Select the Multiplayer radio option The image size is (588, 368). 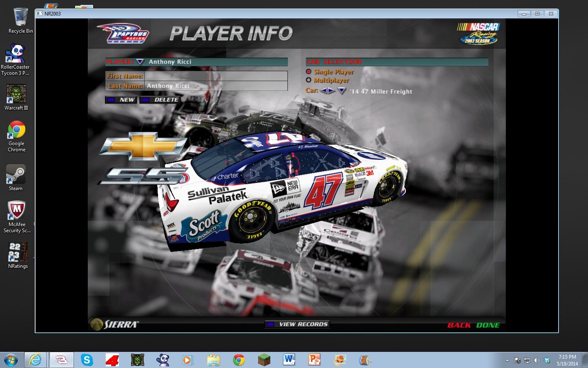click(309, 80)
